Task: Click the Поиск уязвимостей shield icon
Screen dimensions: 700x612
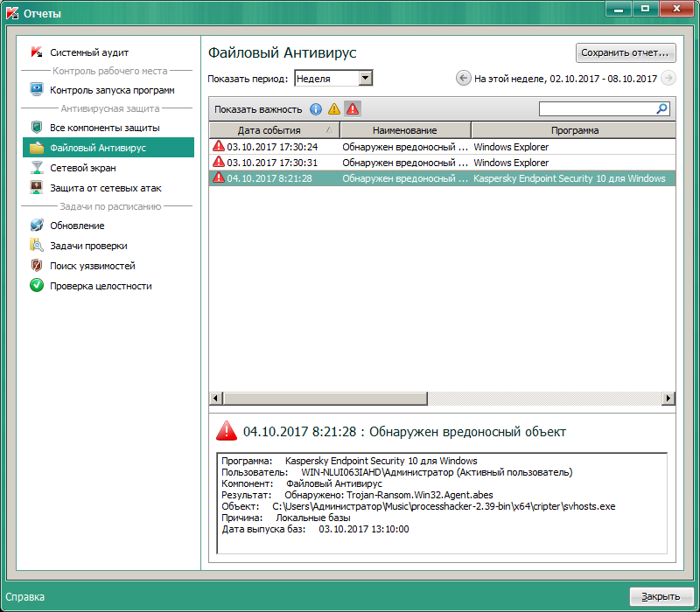Action: [37, 266]
